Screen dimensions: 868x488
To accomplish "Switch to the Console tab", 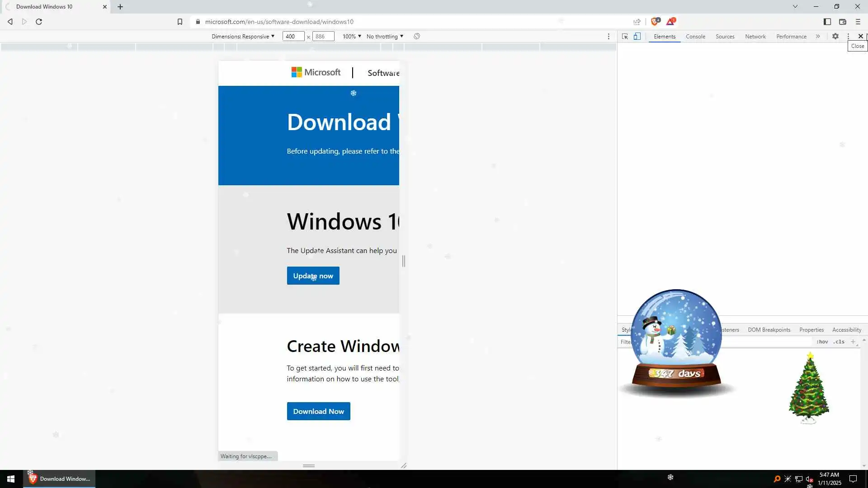I will (x=695, y=37).
